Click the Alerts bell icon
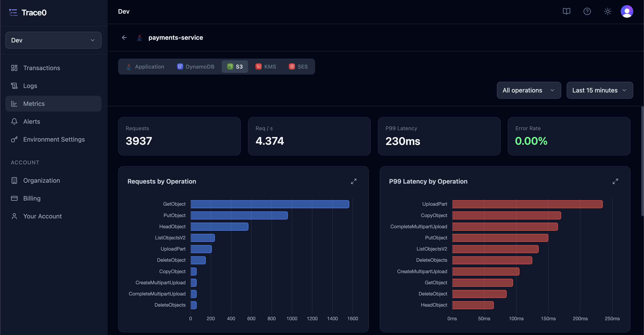 14,121
